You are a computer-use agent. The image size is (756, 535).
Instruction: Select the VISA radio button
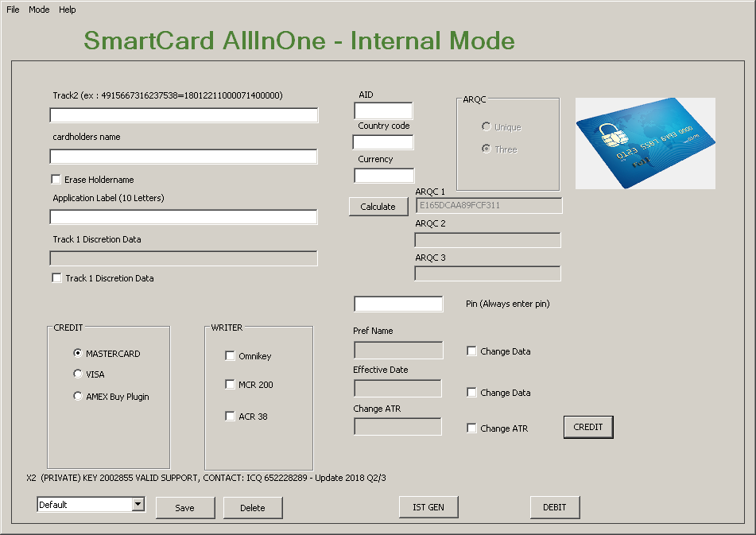[x=78, y=374]
